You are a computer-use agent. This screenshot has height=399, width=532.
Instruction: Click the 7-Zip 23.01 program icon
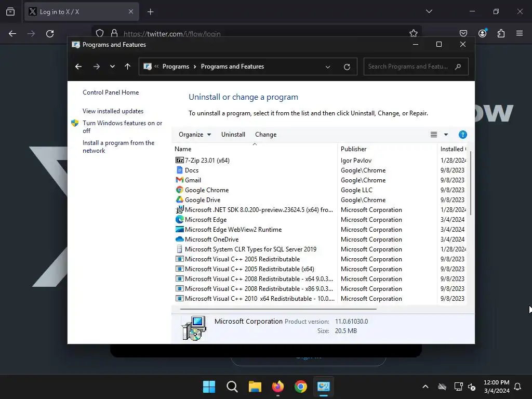click(x=179, y=160)
